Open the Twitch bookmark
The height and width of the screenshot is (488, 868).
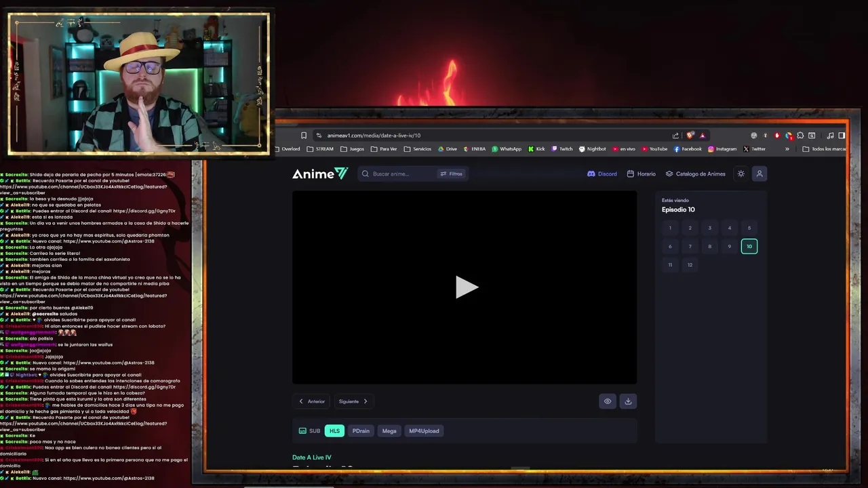[562, 149]
